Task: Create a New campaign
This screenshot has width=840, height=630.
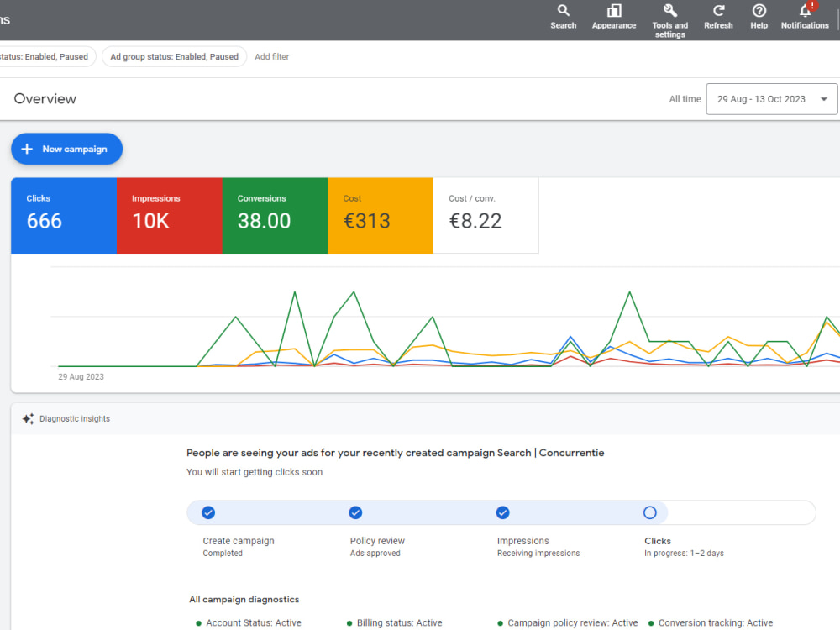Action: pos(66,149)
